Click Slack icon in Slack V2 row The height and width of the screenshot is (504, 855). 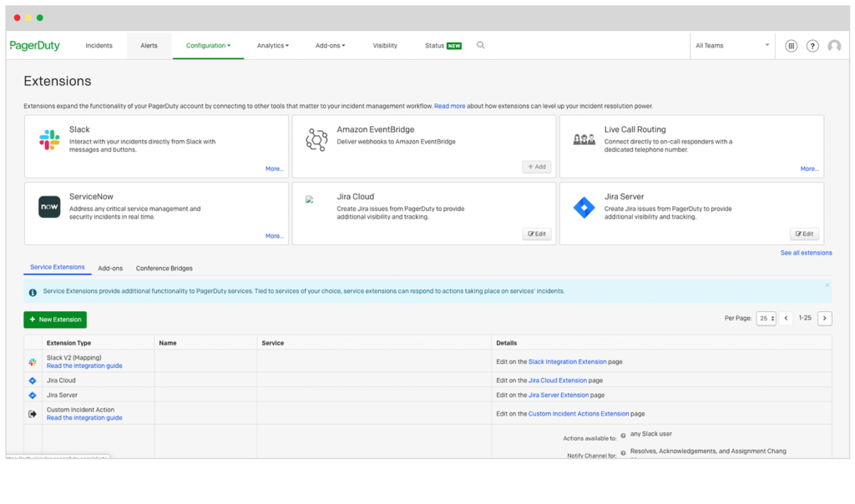33,362
